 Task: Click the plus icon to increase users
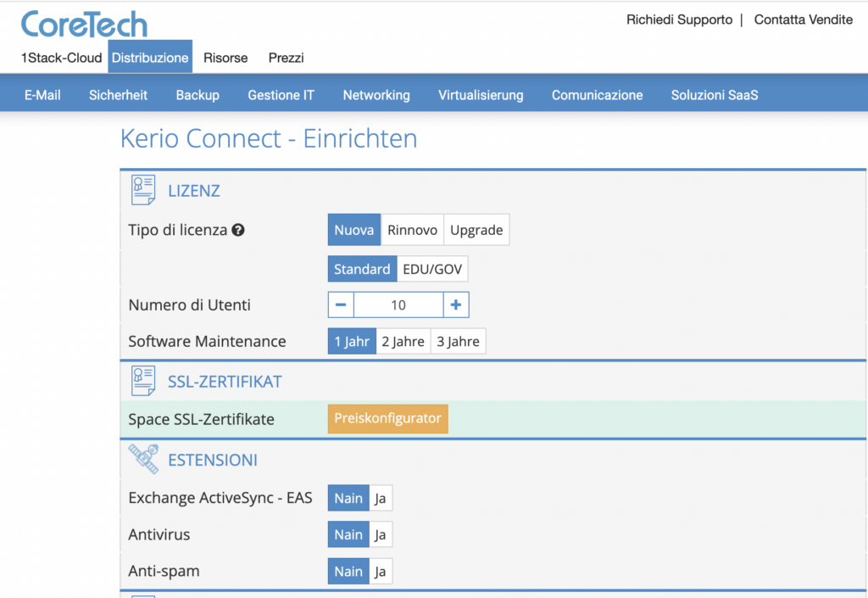click(455, 305)
